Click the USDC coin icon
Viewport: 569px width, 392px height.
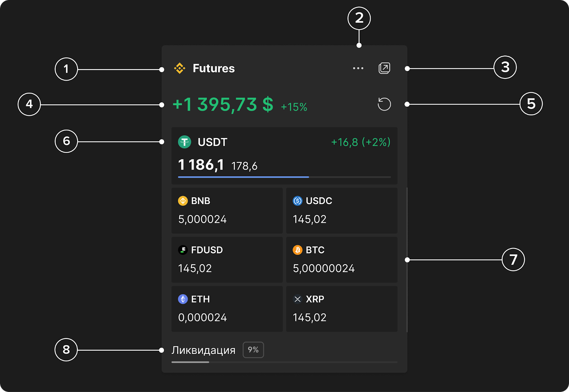pos(297,201)
